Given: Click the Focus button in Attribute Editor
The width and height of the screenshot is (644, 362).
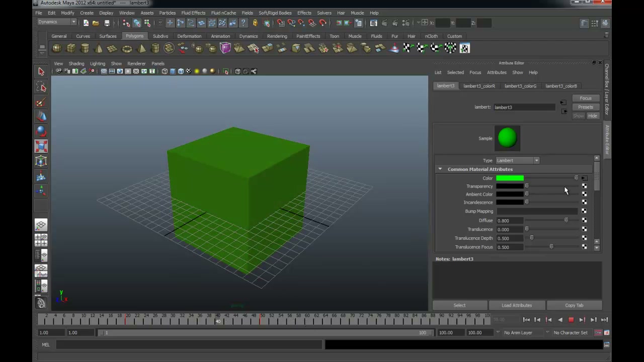Looking at the screenshot, I should (586, 98).
